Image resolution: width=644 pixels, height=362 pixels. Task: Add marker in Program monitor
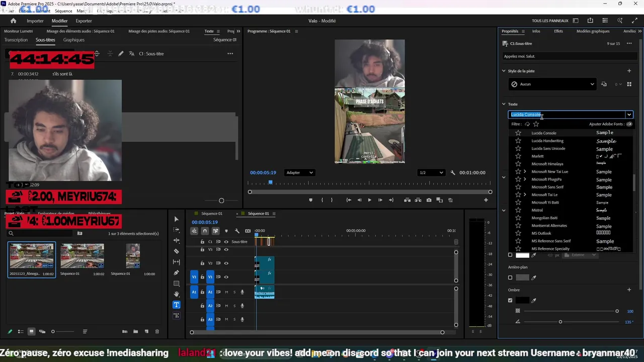(x=310, y=200)
